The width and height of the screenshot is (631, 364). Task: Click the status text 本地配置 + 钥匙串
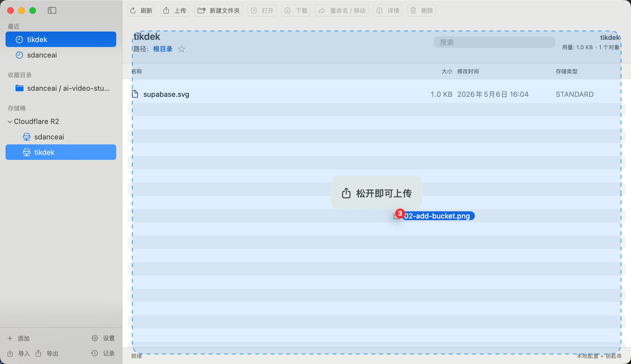[599, 356]
